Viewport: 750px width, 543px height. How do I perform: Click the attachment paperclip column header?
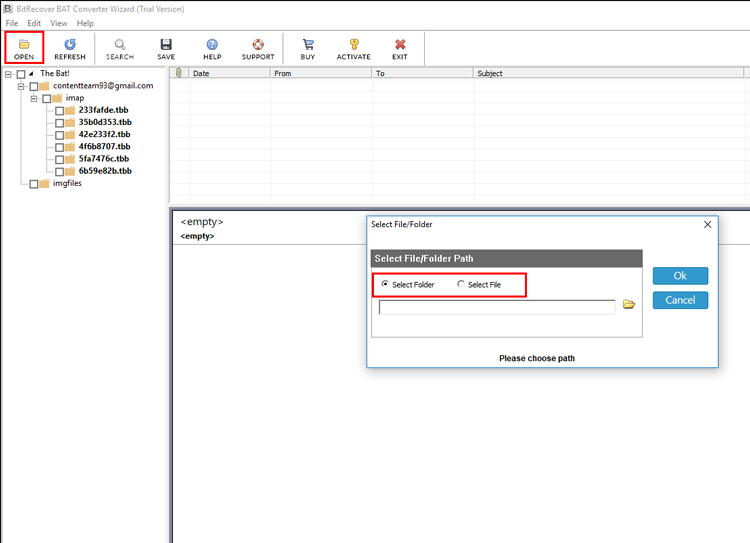point(179,73)
